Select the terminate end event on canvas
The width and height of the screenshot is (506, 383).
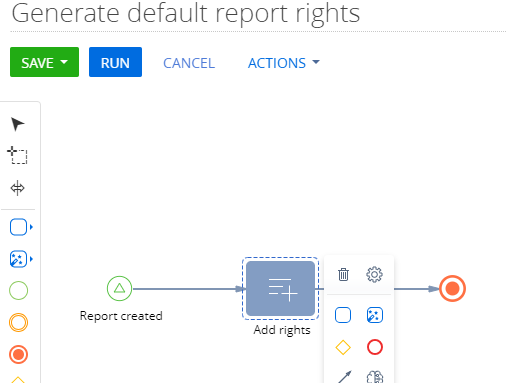point(452,288)
